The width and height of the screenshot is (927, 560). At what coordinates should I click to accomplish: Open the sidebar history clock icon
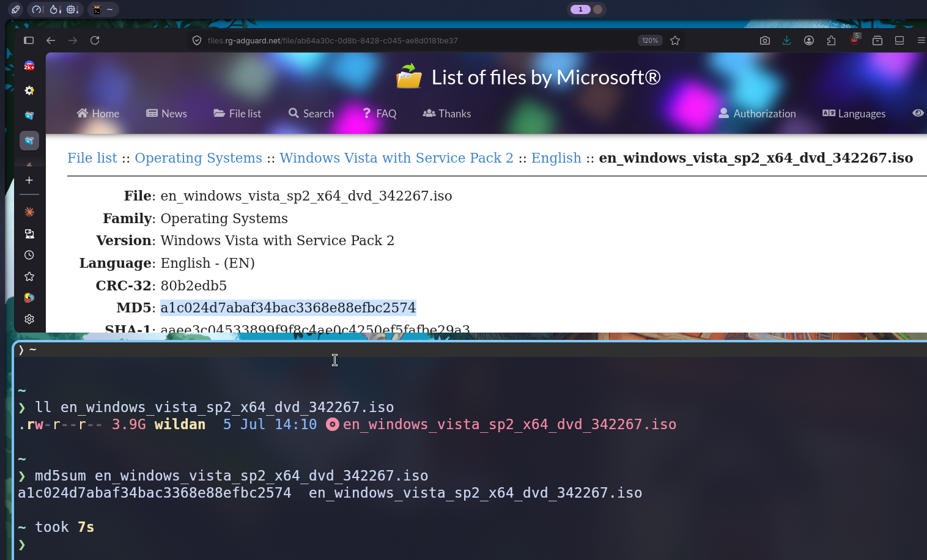click(29, 255)
